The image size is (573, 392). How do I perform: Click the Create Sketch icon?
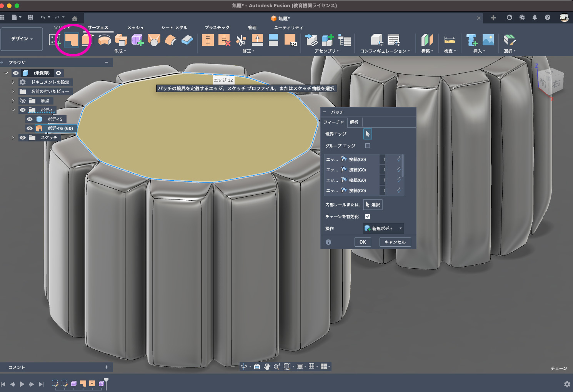tap(55, 40)
